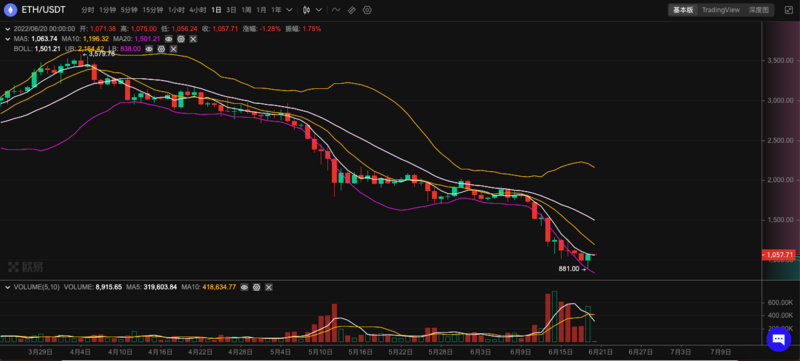Click the 3,579.76 high price marker
This screenshot has height=361, width=800.
pyautogui.click(x=99, y=54)
